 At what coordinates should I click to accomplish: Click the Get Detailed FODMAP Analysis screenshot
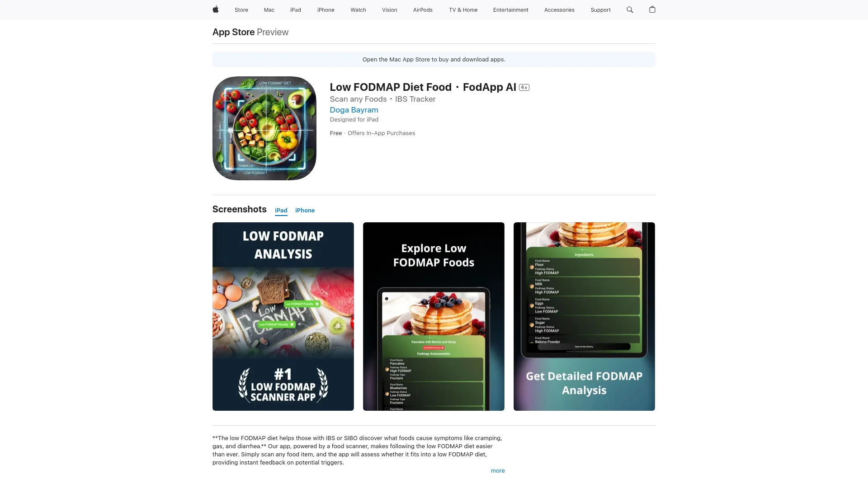584,316
